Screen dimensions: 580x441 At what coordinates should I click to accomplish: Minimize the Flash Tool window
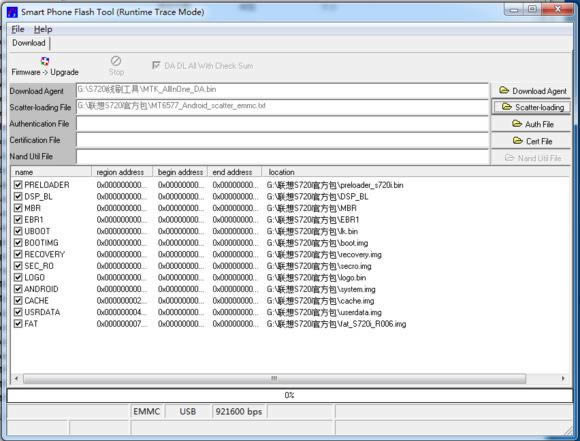514,10
